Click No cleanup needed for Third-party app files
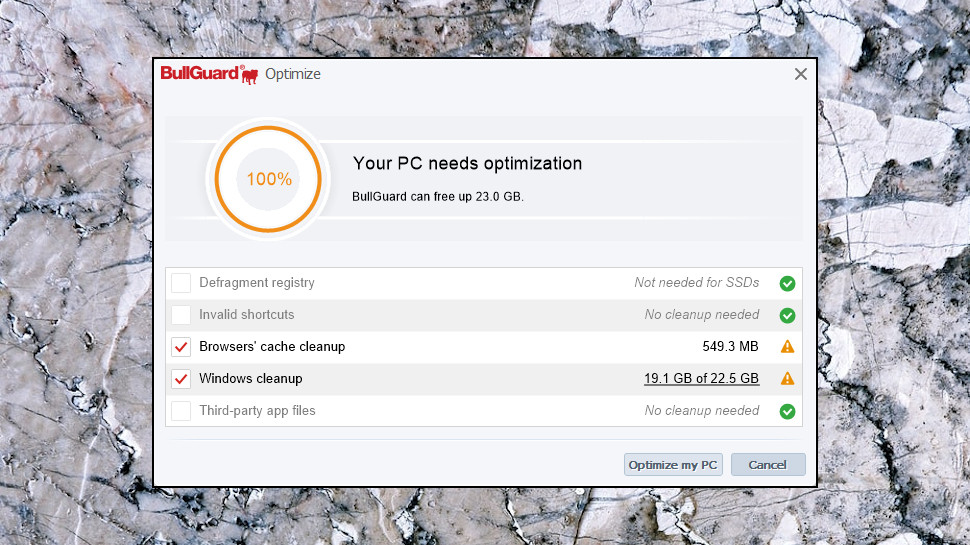Screen dimensions: 970x545 point(702,411)
